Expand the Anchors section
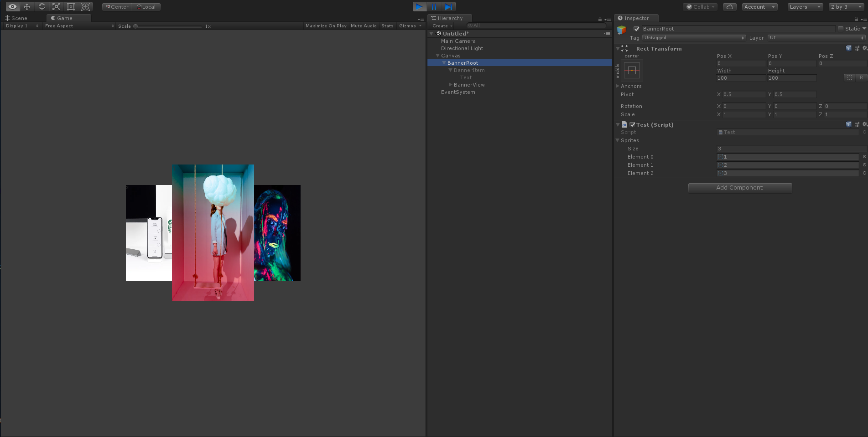 pyautogui.click(x=618, y=86)
